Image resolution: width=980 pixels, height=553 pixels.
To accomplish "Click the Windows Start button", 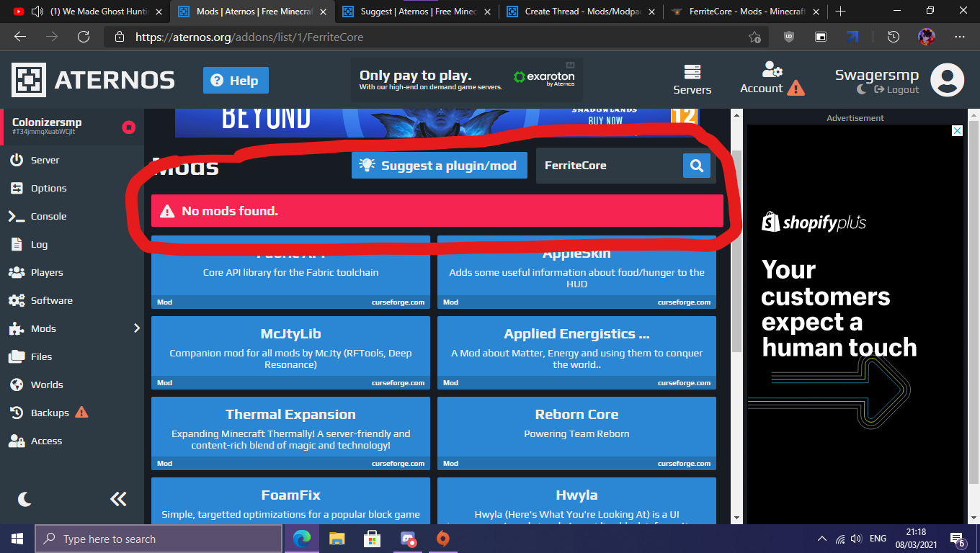I will 17,539.
